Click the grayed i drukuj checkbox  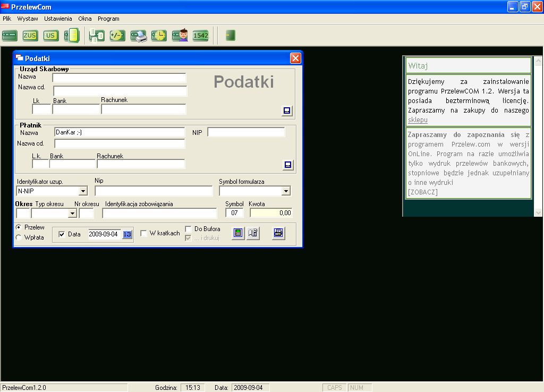coord(189,238)
